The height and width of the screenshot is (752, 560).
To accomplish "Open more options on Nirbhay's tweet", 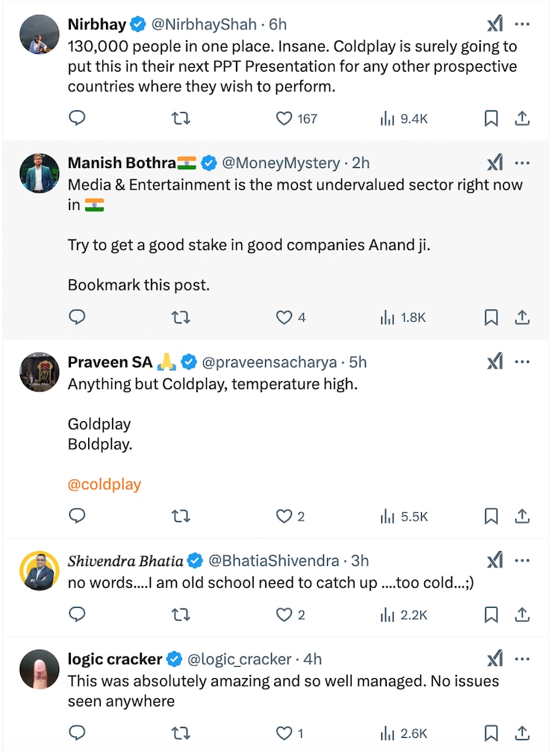I will pyautogui.click(x=523, y=25).
